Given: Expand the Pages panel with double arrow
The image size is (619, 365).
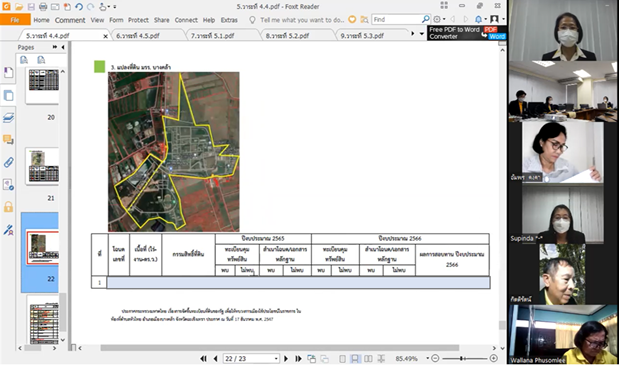Looking at the screenshot, I should coord(55,47).
